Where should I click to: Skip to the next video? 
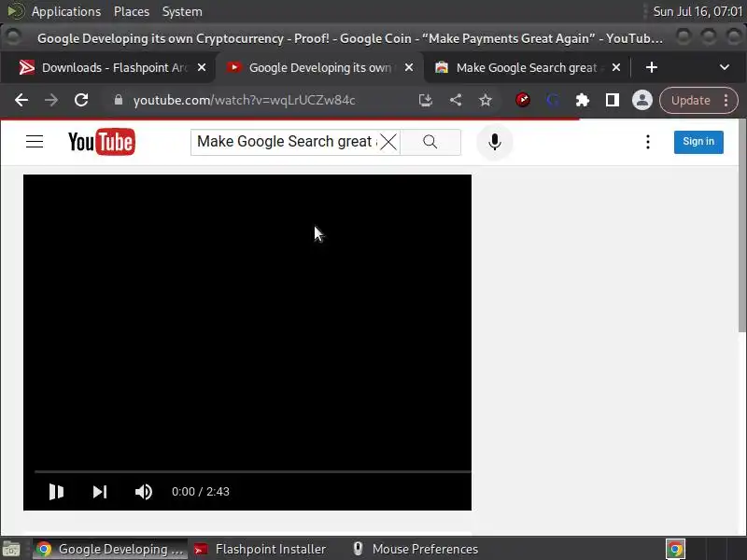tap(100, 492)
